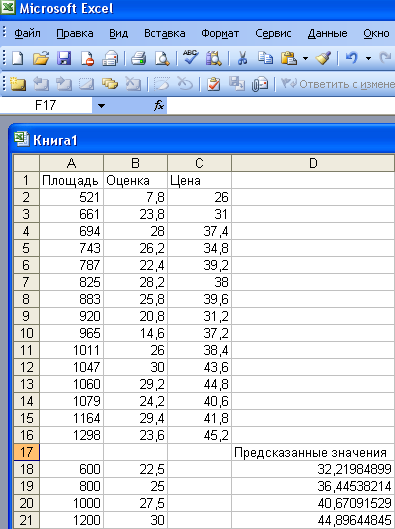The image size is (395, 529).
Task: Copy with the two-pages icon
Action: click(x=265, y=58)
